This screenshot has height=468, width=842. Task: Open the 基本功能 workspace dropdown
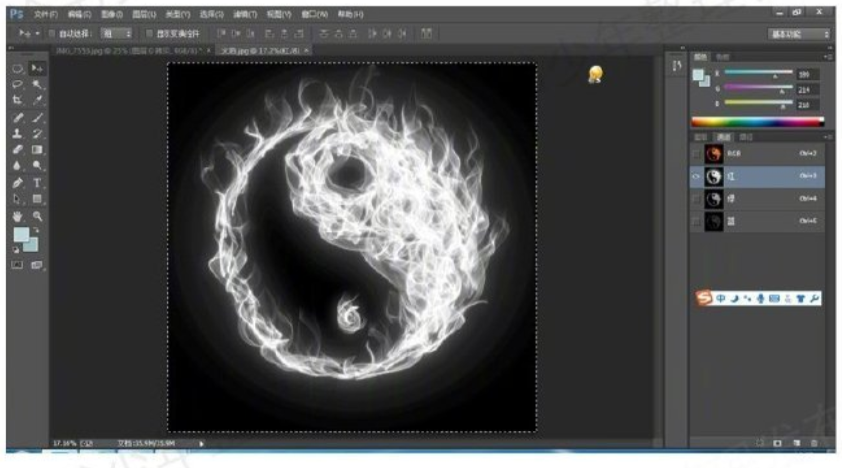(x=799, y=34)
